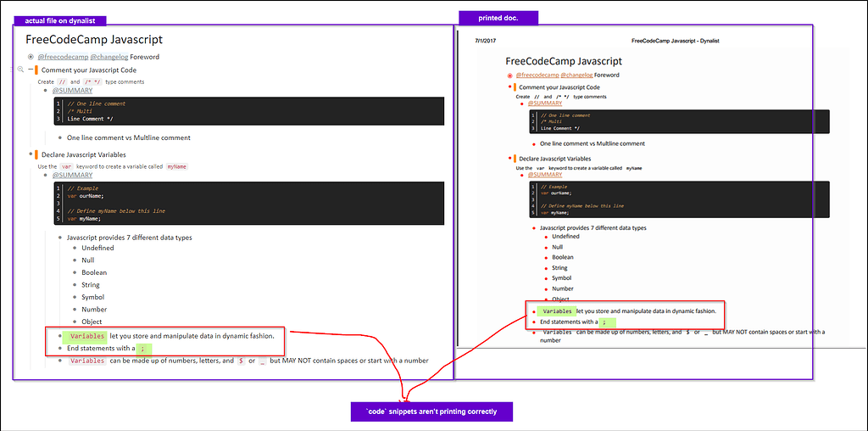Click highlighted 'Variables' code in 'let you store' line, Dynalist
The height and width of the screenshot is (431, 868).
click(86, 336)
